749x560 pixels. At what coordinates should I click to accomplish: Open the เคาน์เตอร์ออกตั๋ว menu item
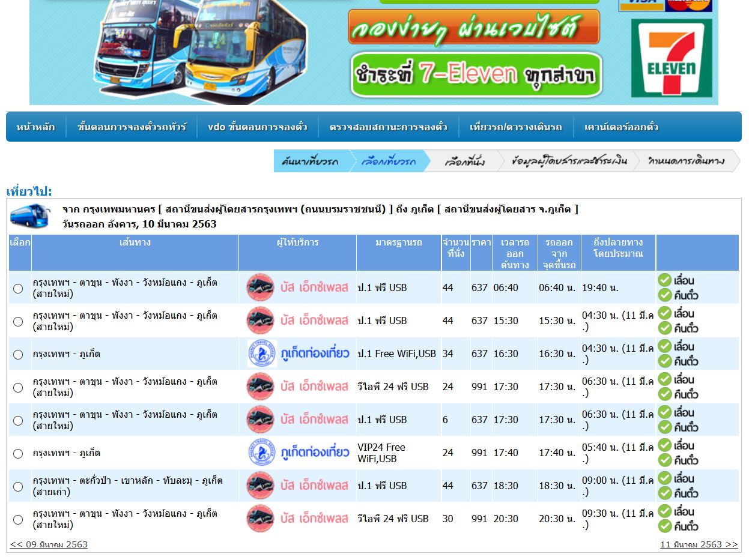click(x=621, y=127)
